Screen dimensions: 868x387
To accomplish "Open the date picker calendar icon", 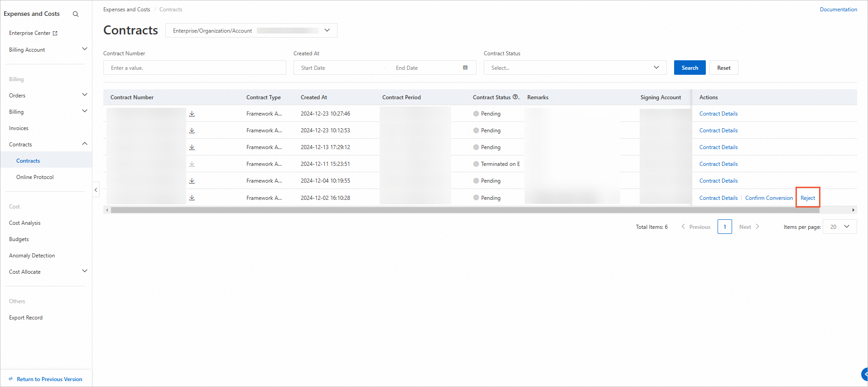I will tap(465, 68).
